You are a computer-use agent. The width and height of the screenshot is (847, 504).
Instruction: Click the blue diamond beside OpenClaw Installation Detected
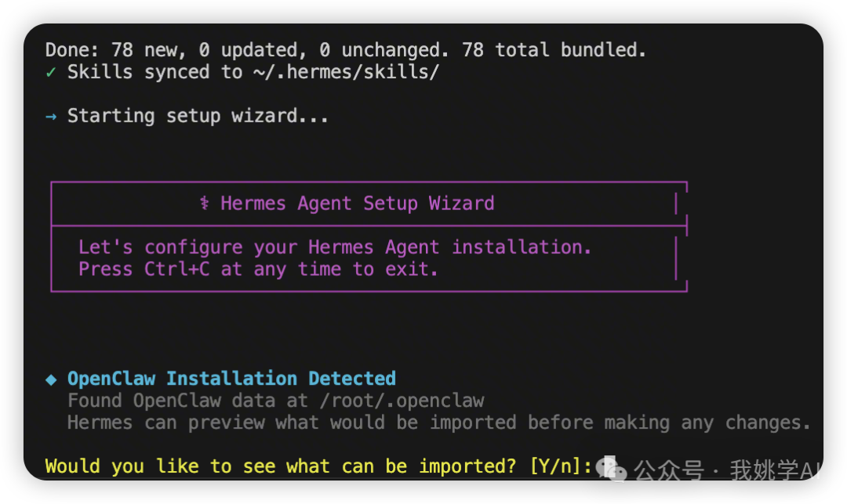51,379
